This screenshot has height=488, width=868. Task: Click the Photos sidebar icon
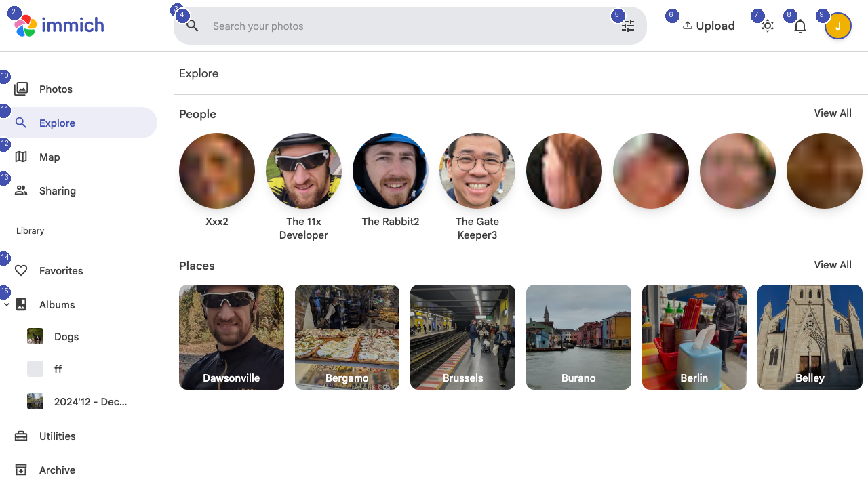(x=21, y=89)
